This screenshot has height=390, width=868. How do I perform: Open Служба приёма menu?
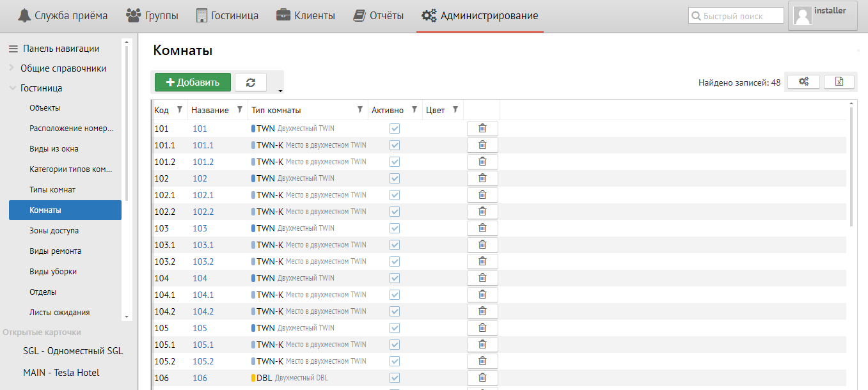[x=62, y=15]
